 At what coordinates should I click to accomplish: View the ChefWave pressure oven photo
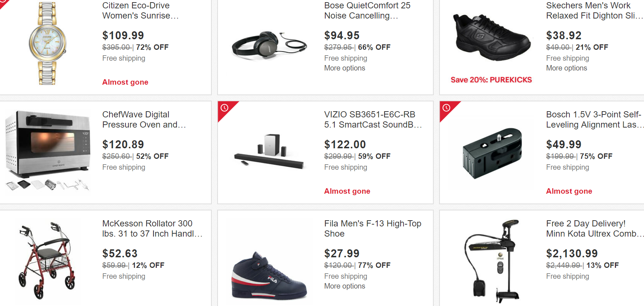pos(48,150)
